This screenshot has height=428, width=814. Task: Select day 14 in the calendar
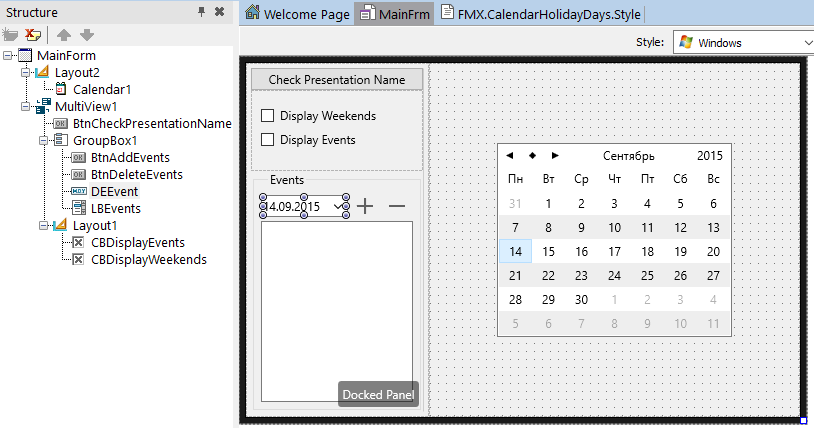tap(515, 251)
